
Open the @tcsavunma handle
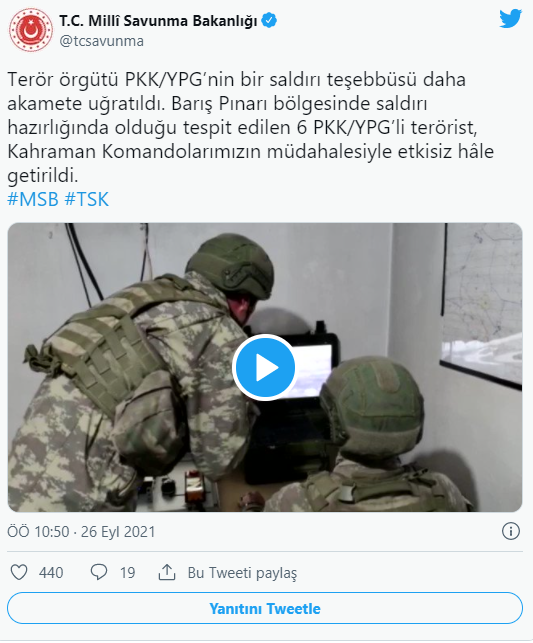pos(102,41)
